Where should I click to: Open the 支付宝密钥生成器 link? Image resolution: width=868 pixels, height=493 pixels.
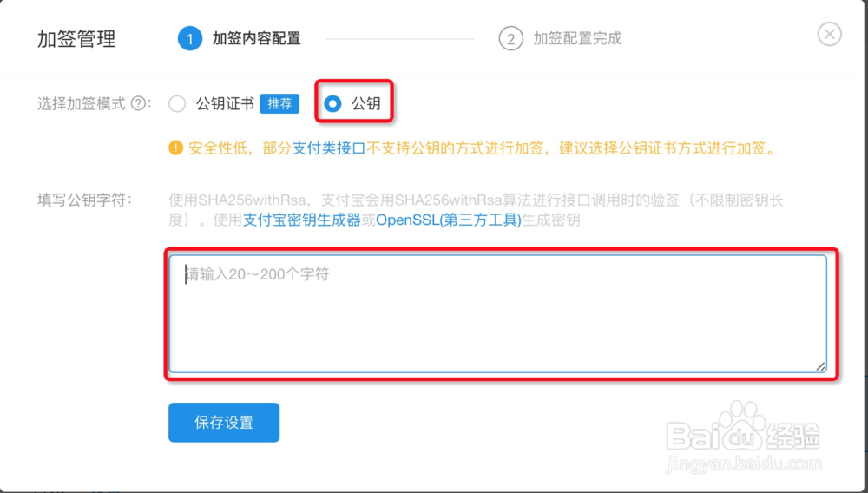[x=301, y=220]
